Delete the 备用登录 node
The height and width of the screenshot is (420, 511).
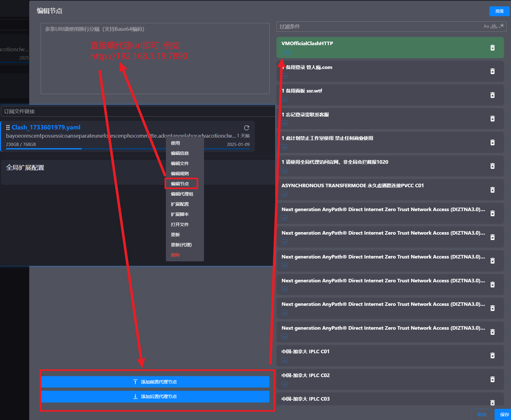(492, 71)
